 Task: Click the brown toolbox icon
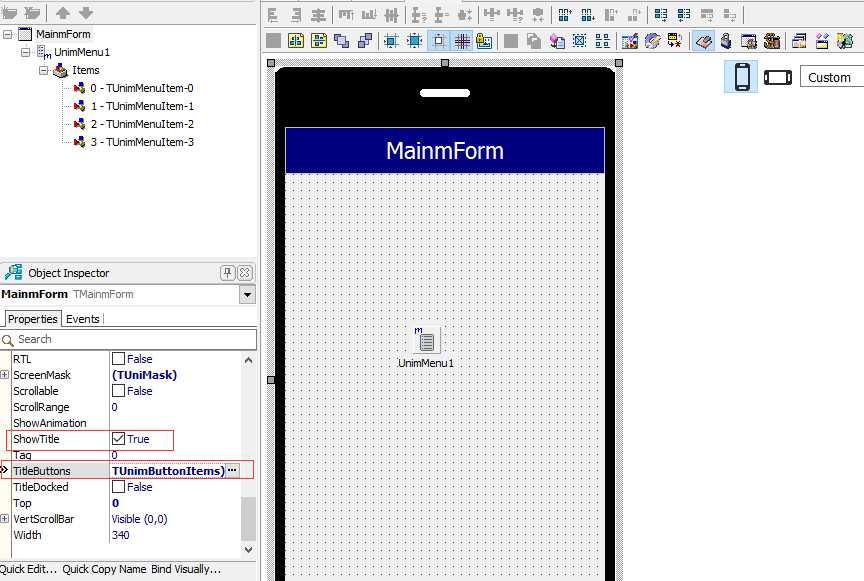pyautogui.click(x=772, y=41)
